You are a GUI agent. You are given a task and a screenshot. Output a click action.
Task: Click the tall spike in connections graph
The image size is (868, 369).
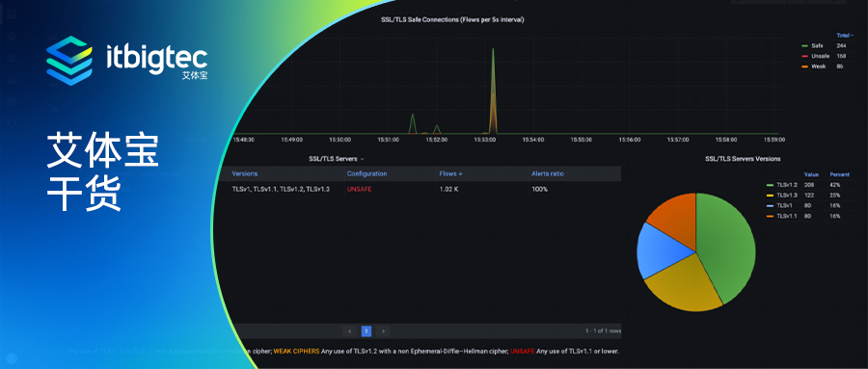click(493, 91)
